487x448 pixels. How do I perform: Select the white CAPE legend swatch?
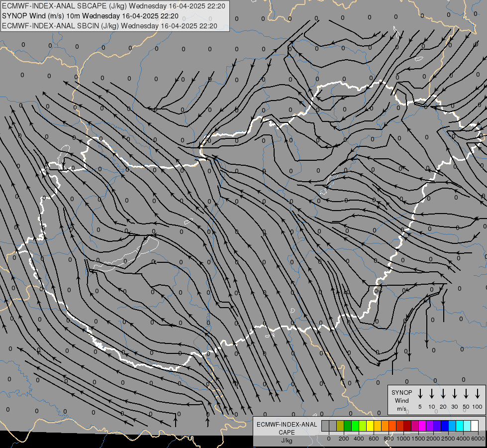475,426
